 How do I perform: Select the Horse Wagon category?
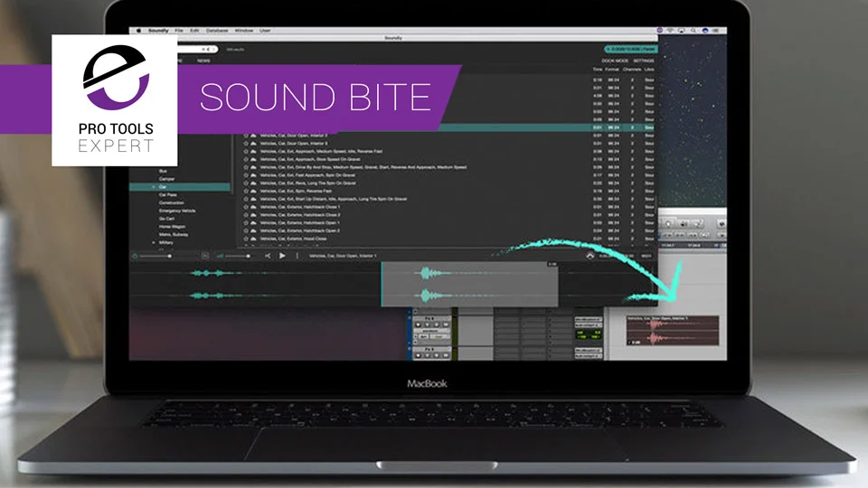point(172,226)
